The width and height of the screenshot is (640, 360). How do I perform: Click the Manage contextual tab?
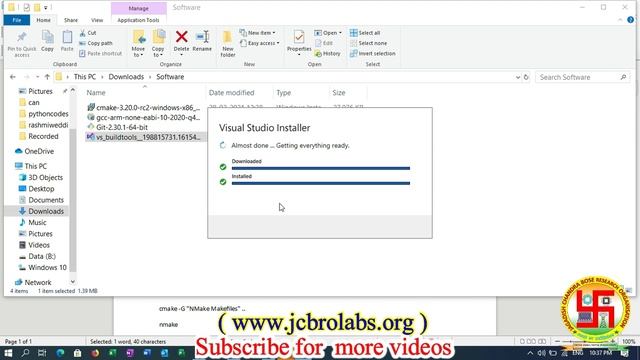[139, 8]
